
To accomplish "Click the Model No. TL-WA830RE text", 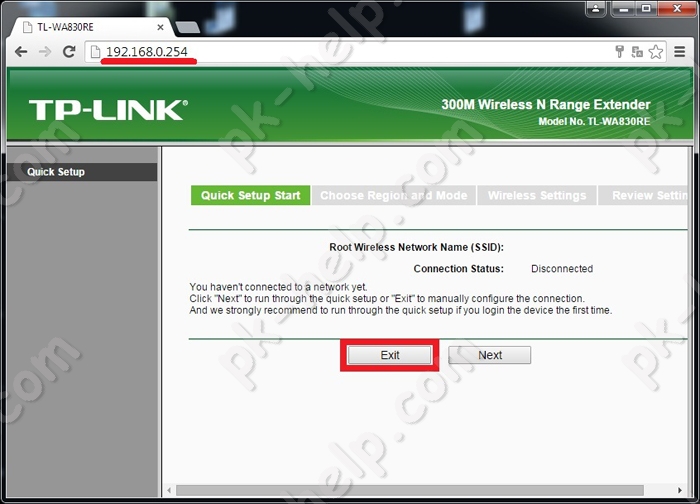I will pos(594,121).
